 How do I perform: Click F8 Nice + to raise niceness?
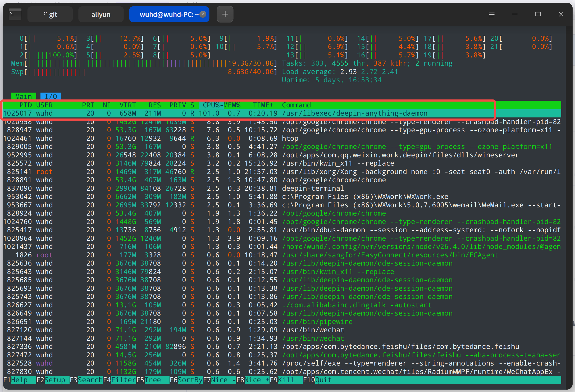(x=253, y=380)
